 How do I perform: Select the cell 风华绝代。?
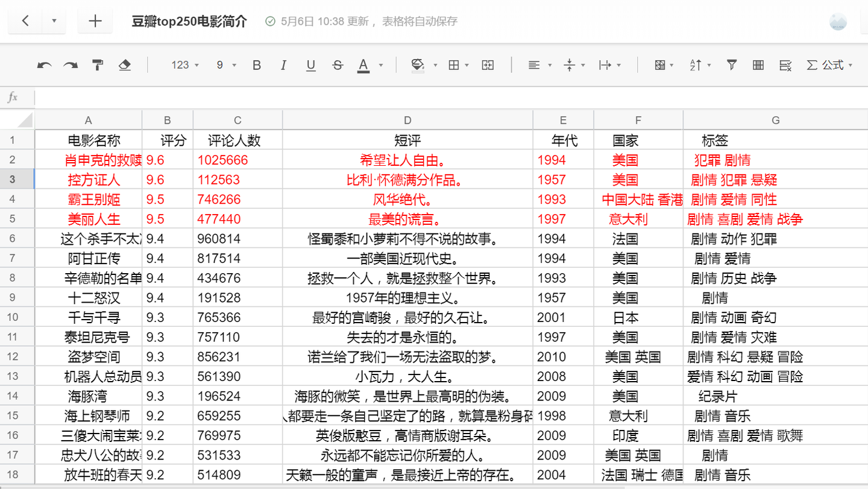click(x=407, y=200)
